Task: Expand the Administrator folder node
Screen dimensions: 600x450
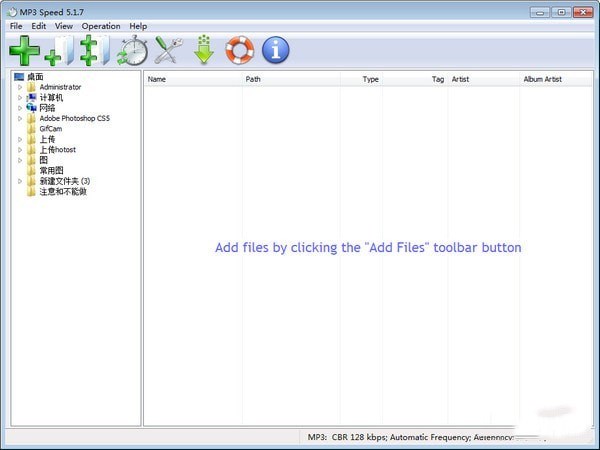Action: coord(20,87)
